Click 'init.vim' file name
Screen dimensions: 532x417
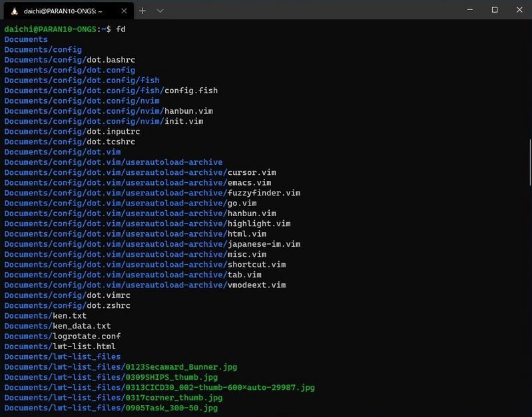click(184, 121)
